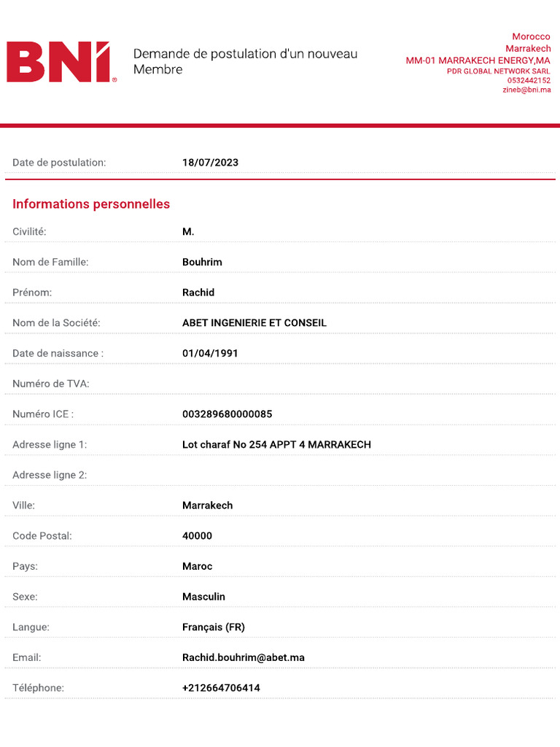Image resolution: width=560 pixels, height=747 pixels.
Task: Click the Prénom value Rachid
Action: pyautogui.click(x=198, y=293)
